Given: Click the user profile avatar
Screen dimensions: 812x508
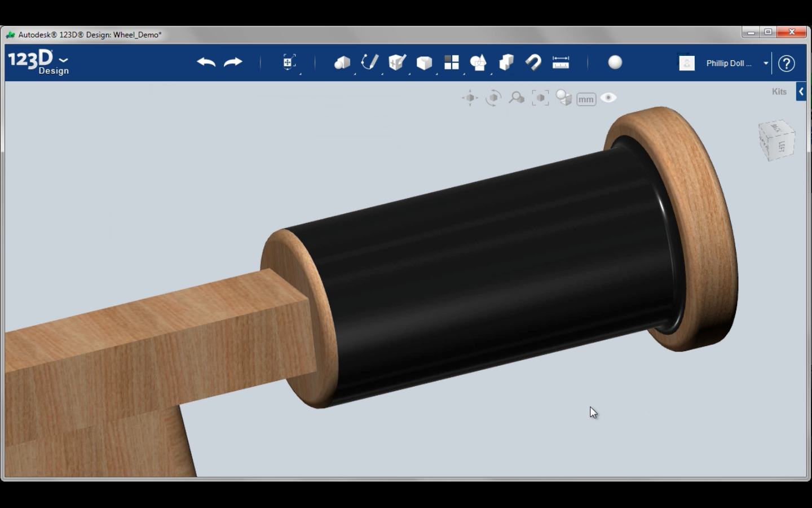Looking at the screenshot, I should (x=687, y=63).
